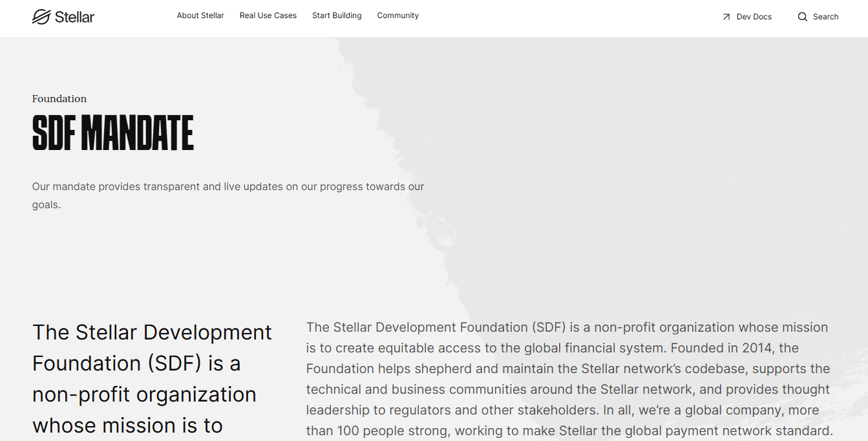868x441 pixels.
Task: Click the magnifying glass search icon
Action: (x=802, y=17)
